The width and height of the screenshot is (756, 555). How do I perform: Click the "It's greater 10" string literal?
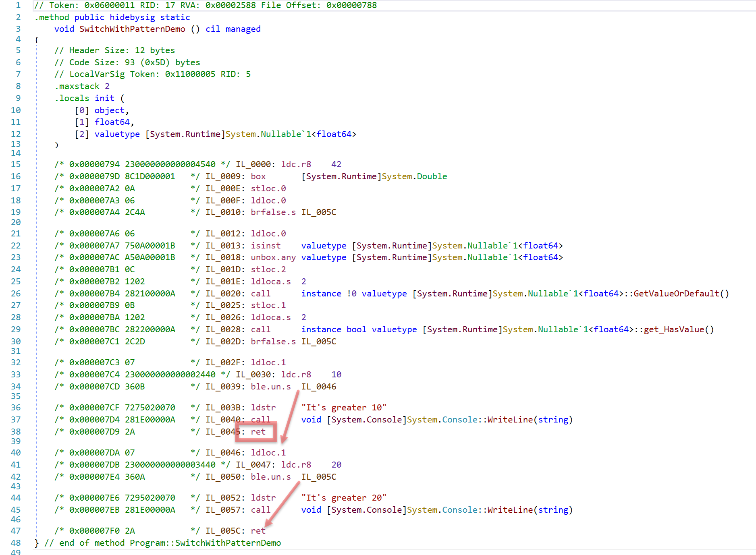click(343, 408)
